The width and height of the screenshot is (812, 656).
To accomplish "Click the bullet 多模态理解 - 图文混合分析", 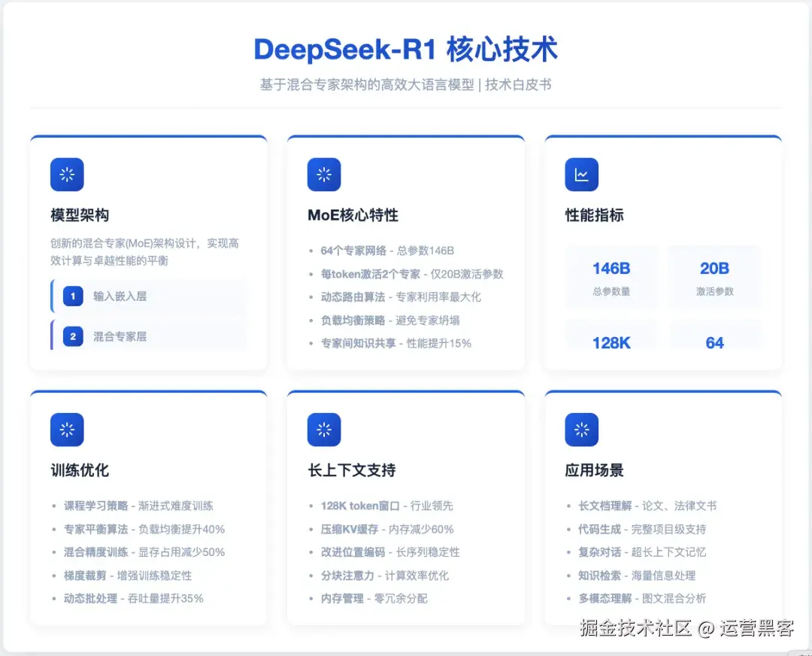I will click(x=642, y=599).
